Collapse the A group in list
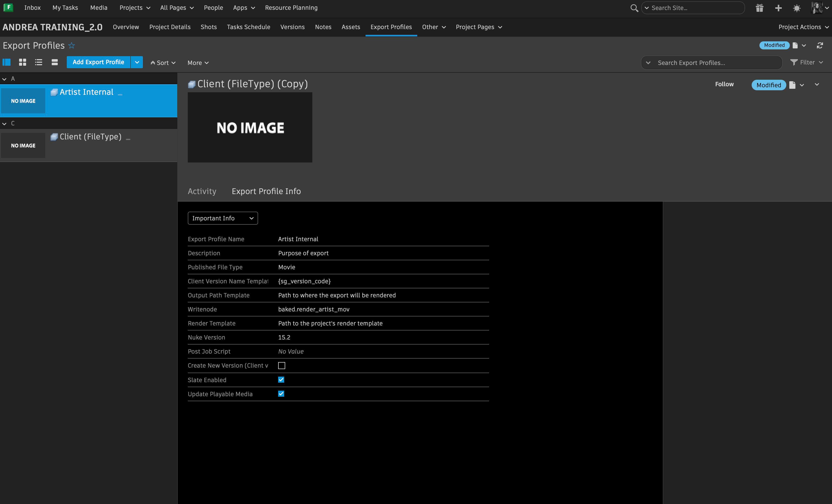 [x=4, y=79]
